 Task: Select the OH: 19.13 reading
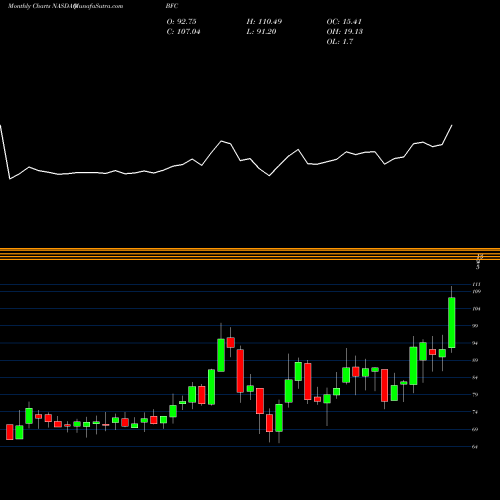coord(345,32)
